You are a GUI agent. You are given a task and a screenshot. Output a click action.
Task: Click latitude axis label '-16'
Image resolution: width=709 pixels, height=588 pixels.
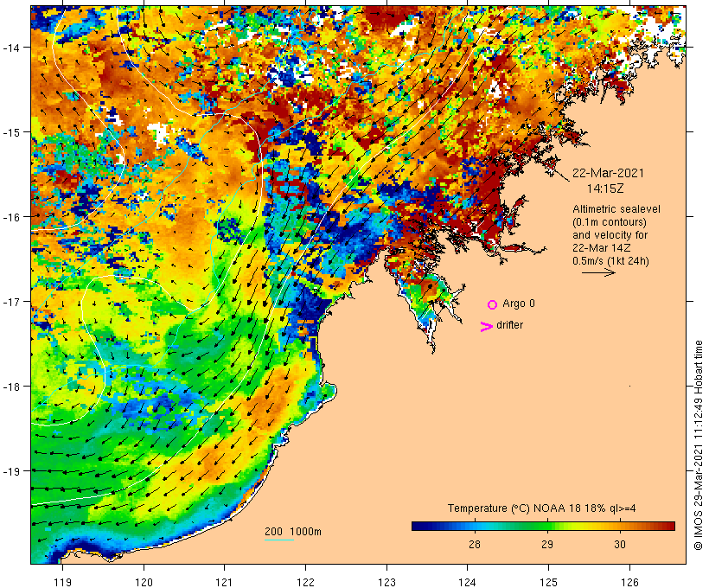[x=11, y=217]
